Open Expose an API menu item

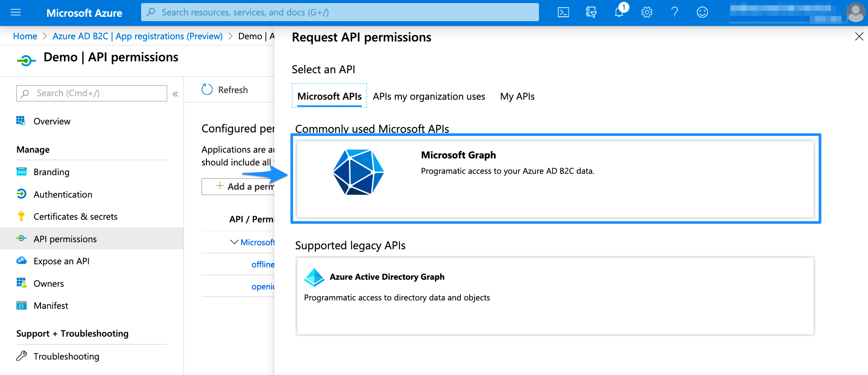click(61, 261)
